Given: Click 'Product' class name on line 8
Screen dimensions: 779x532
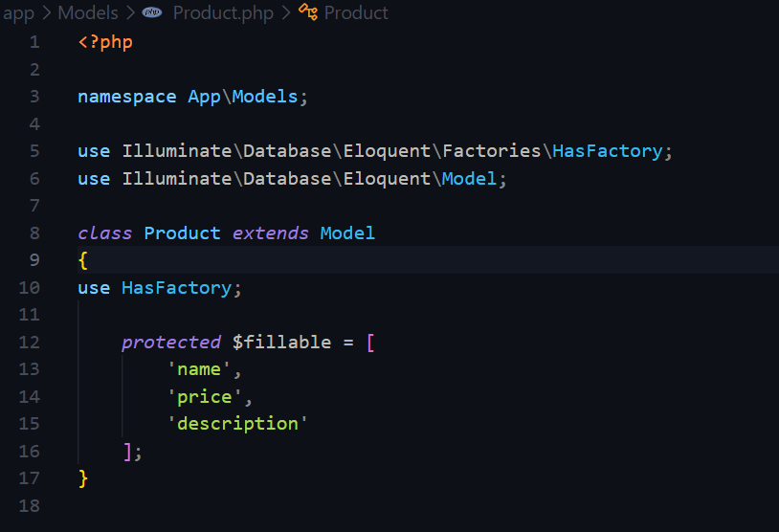Looking at the screenshot, I should click(183, 233).
